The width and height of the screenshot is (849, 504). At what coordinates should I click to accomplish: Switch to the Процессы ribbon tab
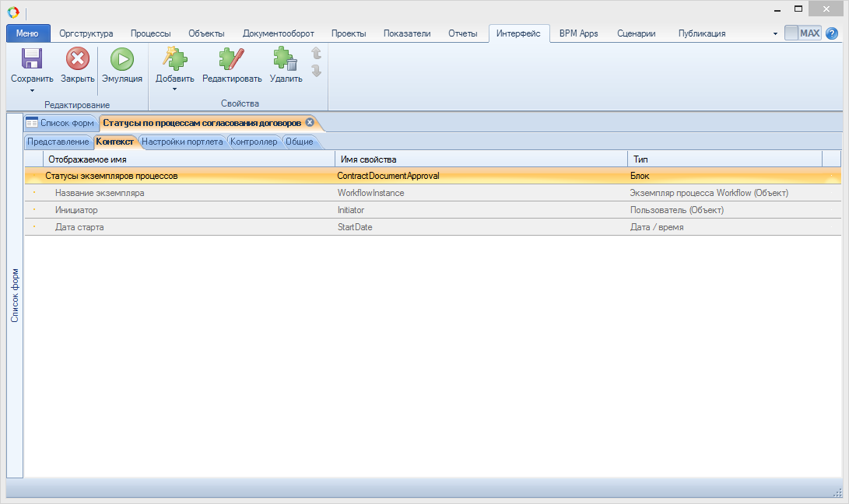150,33
